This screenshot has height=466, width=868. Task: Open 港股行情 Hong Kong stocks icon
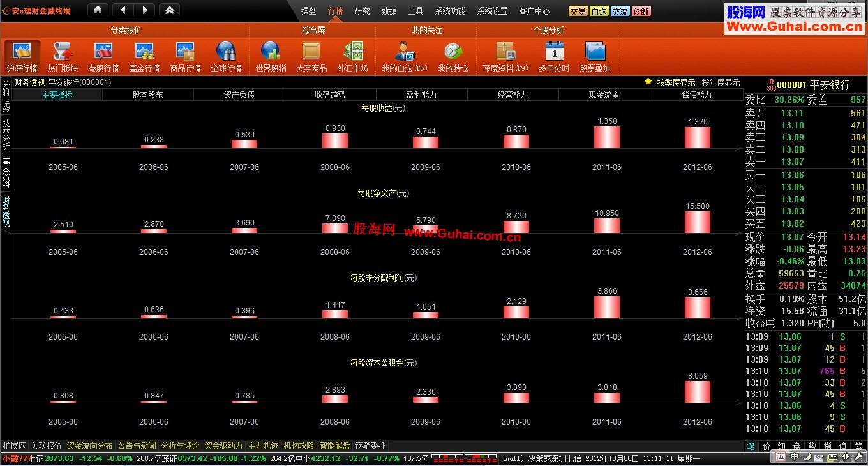103,57
